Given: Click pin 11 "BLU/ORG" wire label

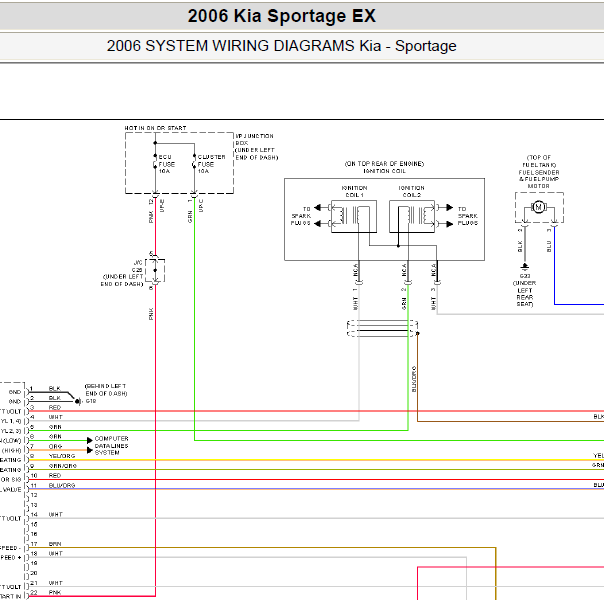Looking at the screenshot, I should click(x=62, y=486).
